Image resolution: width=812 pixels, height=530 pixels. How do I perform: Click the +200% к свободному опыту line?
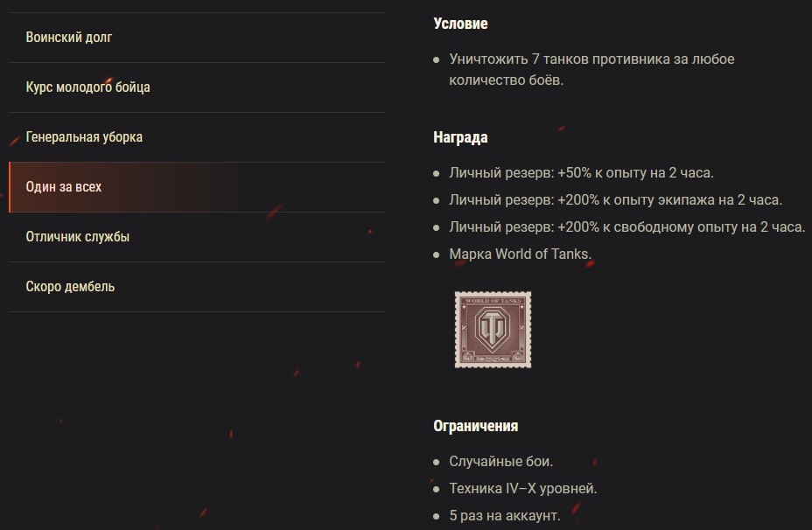pos(626,227)
